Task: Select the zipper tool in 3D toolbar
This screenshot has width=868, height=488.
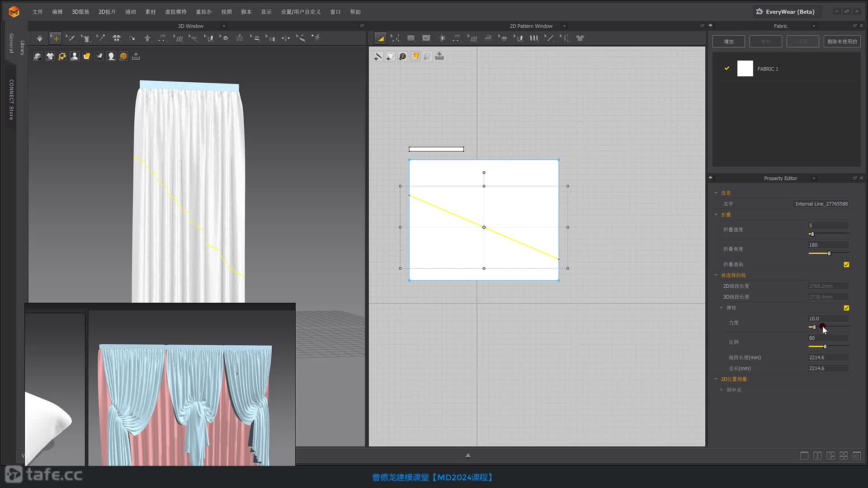Action: [x=240, y=38]
